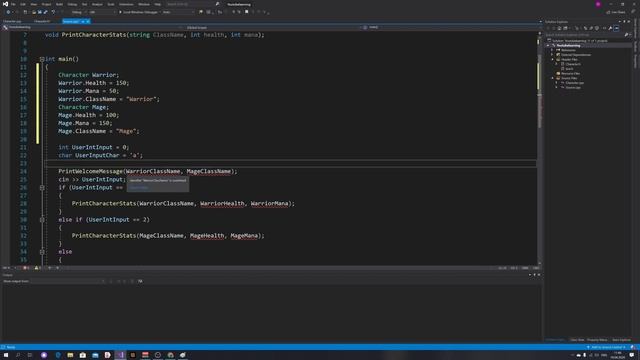640x360 pixels.
Task: Collapse the Source Files folder
Action: [x=552, y=78]
